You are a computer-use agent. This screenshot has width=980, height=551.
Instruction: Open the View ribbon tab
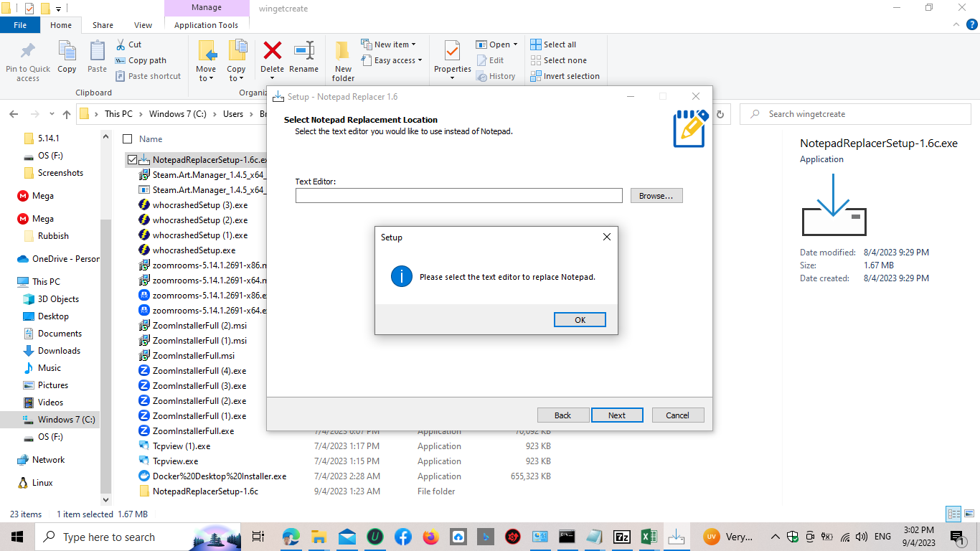[142, 24]
